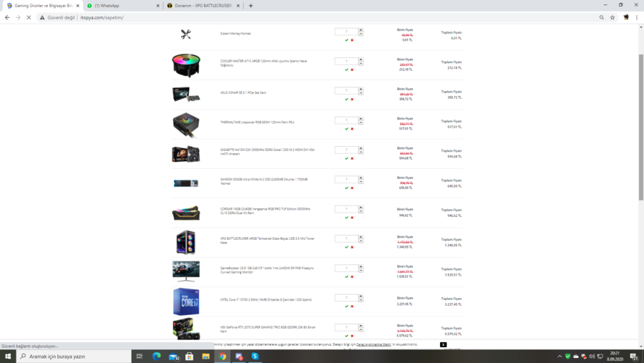Open the Chrome three-dot menu
The height and width of the screenshot is (363, 644).
[x=637, y=18]
